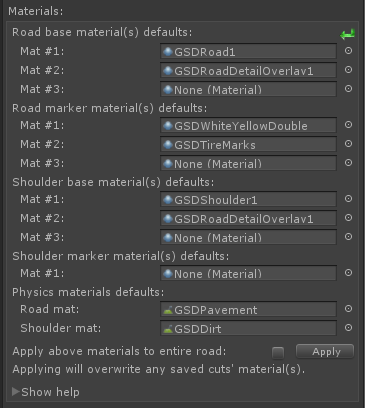Select Shoulder base Mat #3 None field

(x=248, y=237)
